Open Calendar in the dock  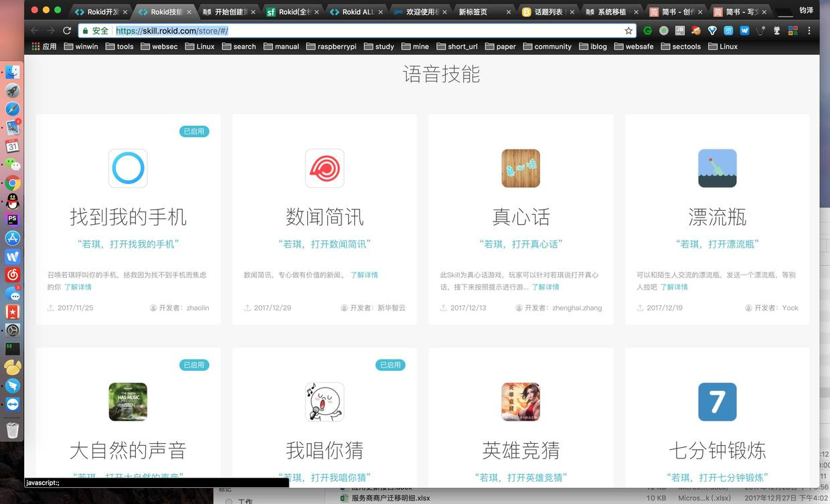(13, 146)
